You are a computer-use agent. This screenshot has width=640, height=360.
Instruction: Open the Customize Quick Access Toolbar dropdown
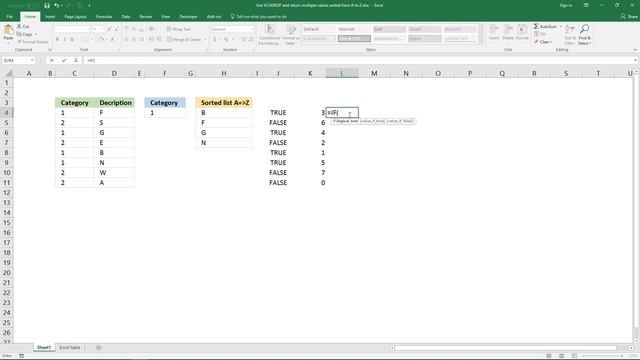coord(89,6)
